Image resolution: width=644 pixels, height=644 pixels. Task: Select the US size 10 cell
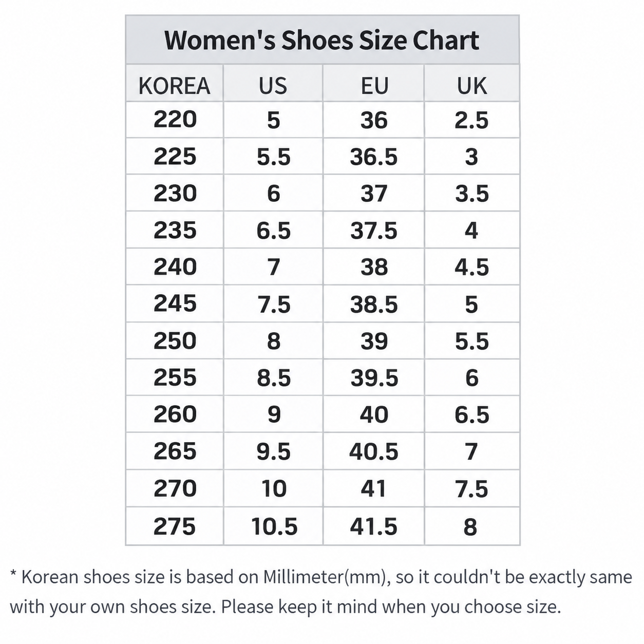273,488
